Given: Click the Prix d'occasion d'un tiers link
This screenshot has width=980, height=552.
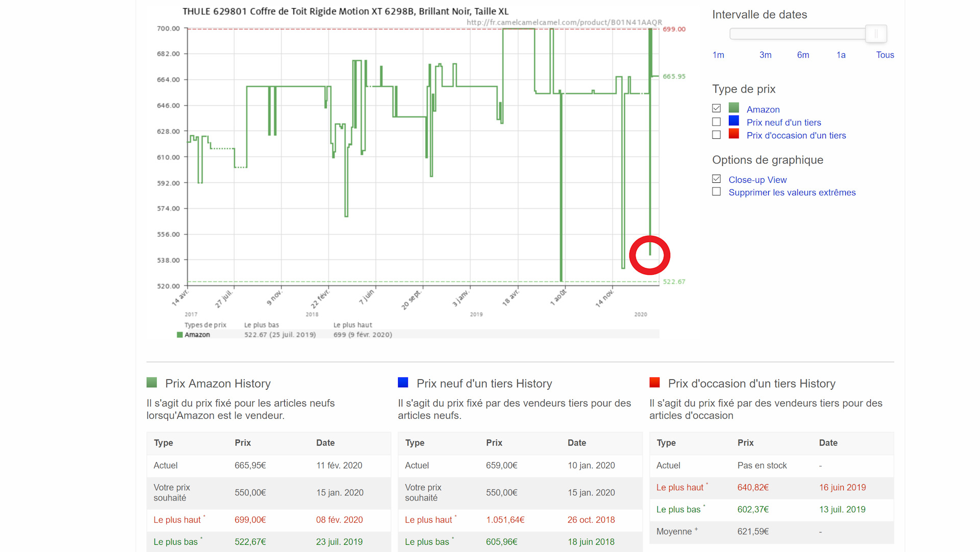Looking at the screenshot, I should [796, 135].
